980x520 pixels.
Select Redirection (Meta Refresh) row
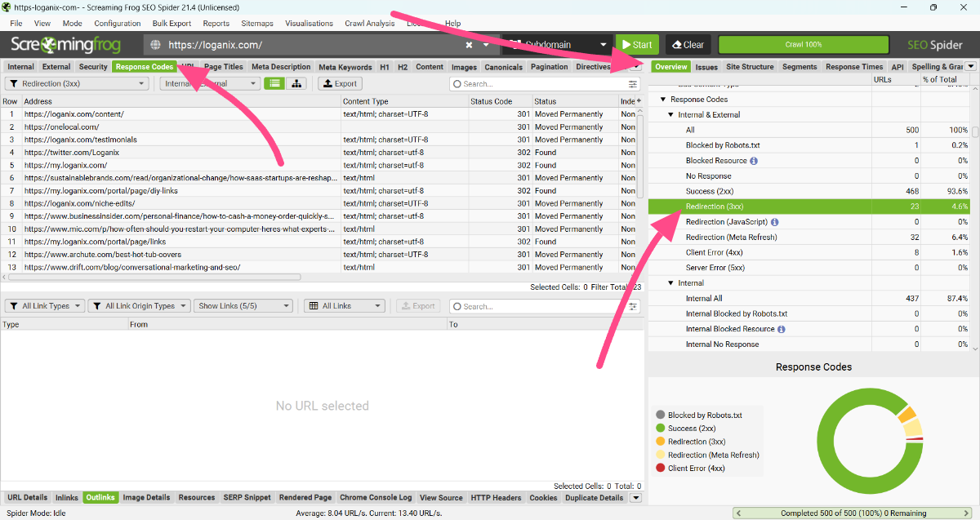click(x=808, y=237)
